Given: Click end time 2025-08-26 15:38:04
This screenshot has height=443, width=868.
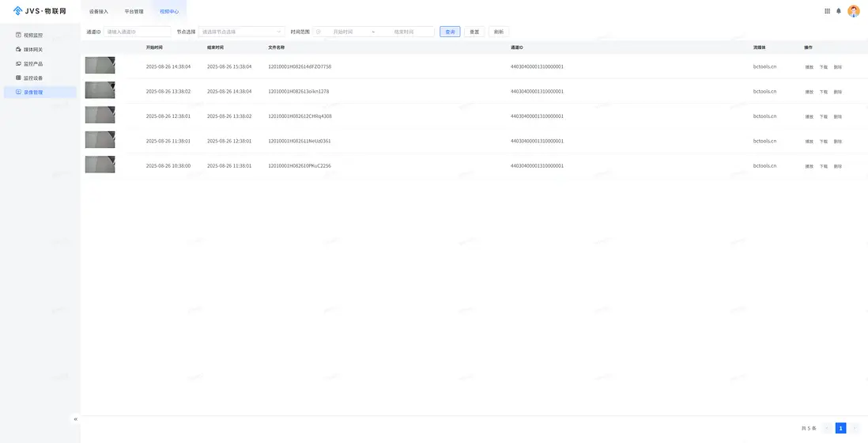Looking at the screenshot, I should [x=229, y=66].
